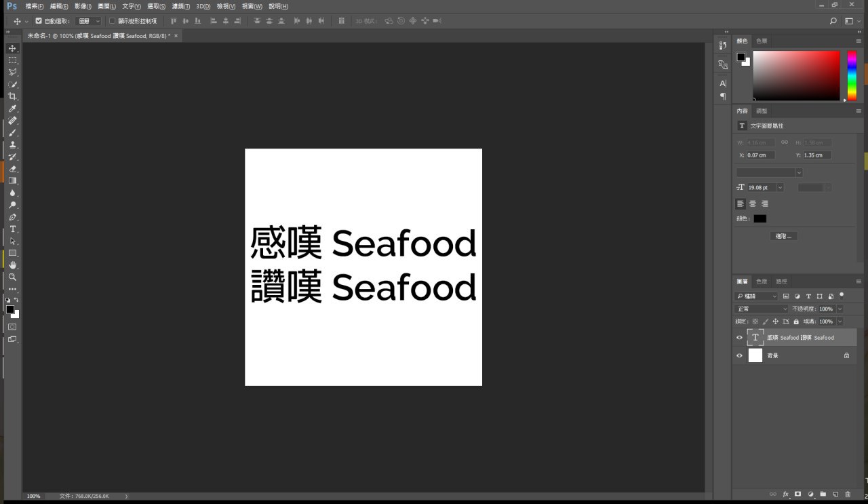
Task: Click the left-align text button in properties
Action: (x=741, y=203)
